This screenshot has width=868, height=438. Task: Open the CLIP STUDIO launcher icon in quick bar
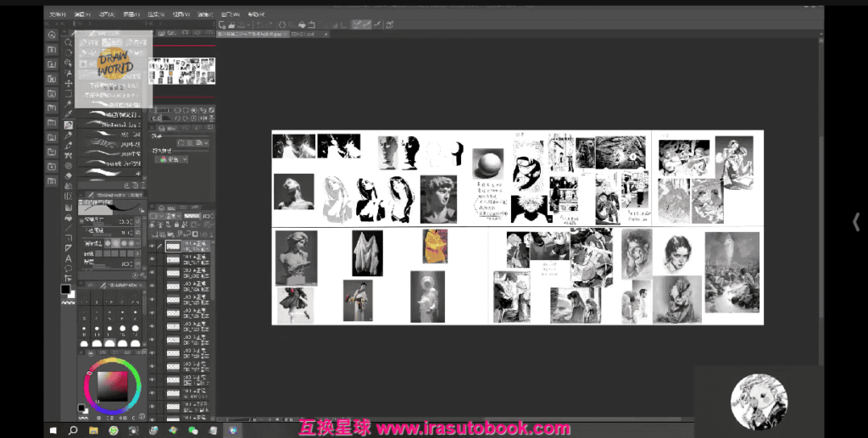coord(52,35)
